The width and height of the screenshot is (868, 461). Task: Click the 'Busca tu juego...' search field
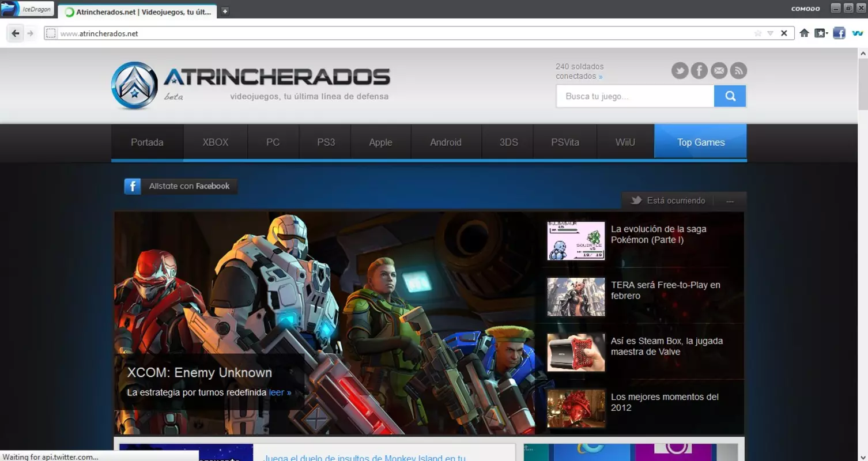(635, 96)
